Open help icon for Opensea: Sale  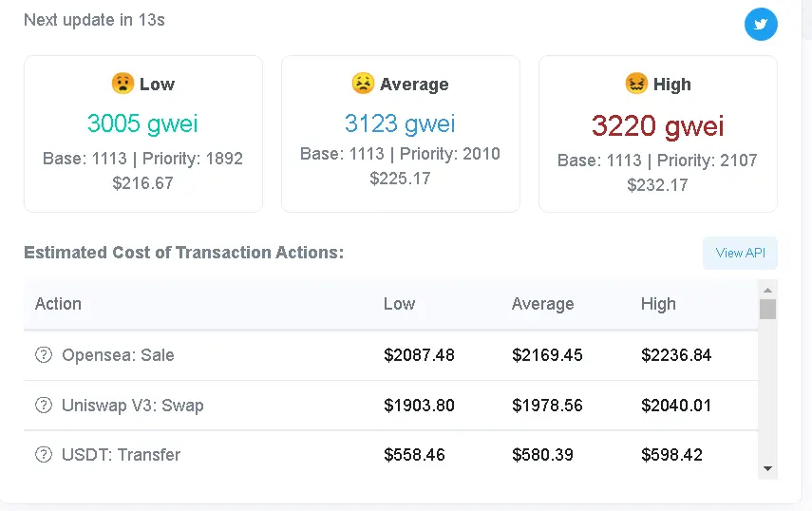point(44,354)
